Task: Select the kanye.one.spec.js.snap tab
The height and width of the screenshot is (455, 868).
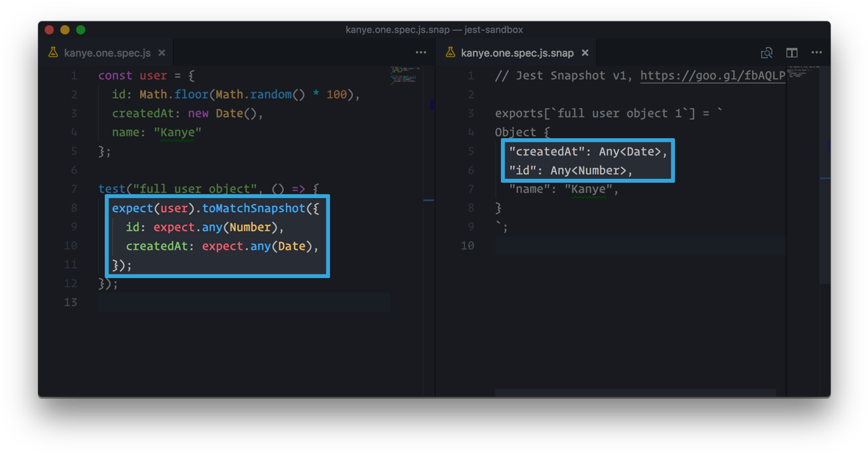Action: tap(517, 53)
